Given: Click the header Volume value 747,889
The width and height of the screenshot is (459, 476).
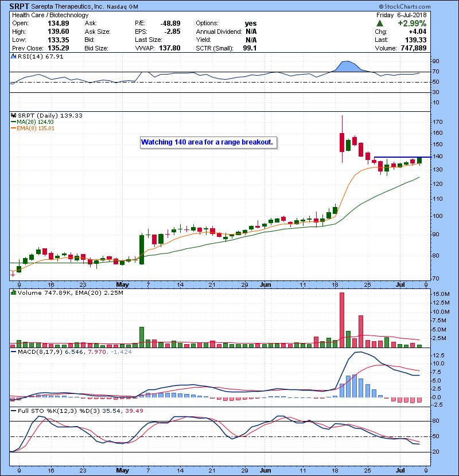Looking at the screenshot, I should pyautogui.click(x=414, y=48).
